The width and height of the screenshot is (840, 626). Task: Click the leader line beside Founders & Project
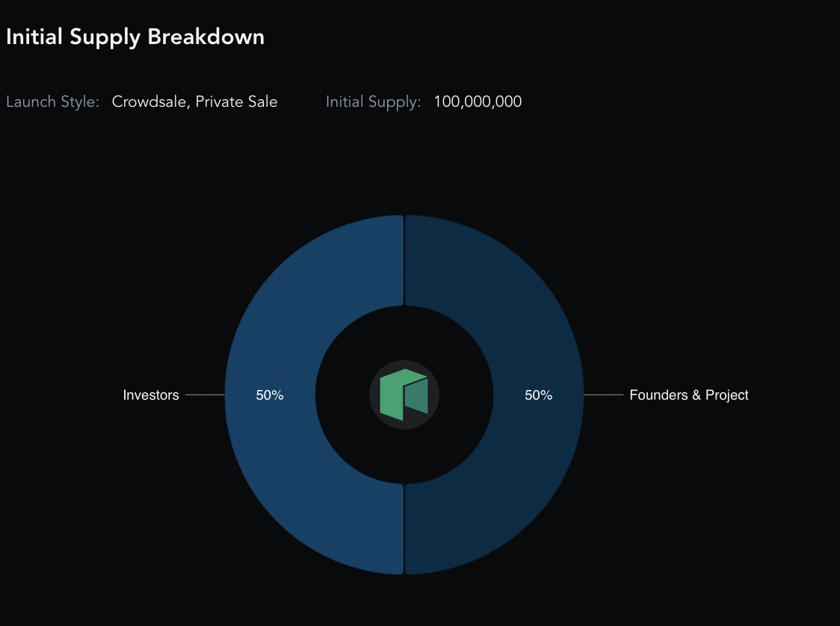click(604, 394)
